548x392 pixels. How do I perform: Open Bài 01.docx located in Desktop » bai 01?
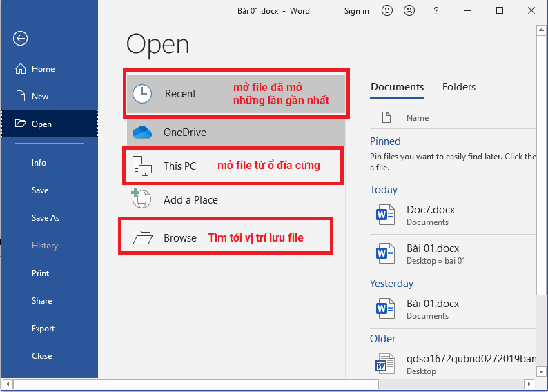pos(452,254)
